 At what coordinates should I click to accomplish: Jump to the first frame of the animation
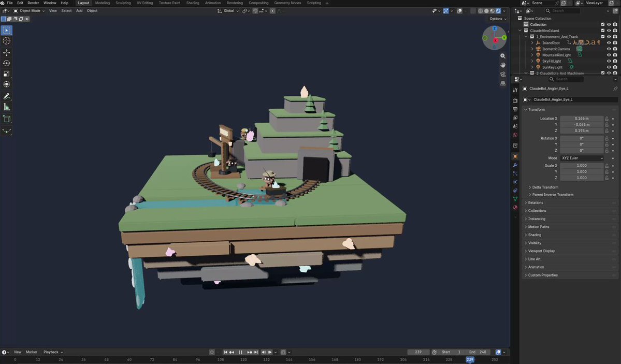coord(225,352)
